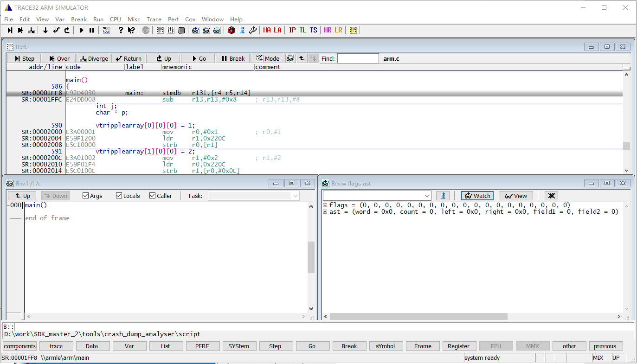Click the Diverge button in listing window
Screen dimensions: 637x364
click(94, 58)
